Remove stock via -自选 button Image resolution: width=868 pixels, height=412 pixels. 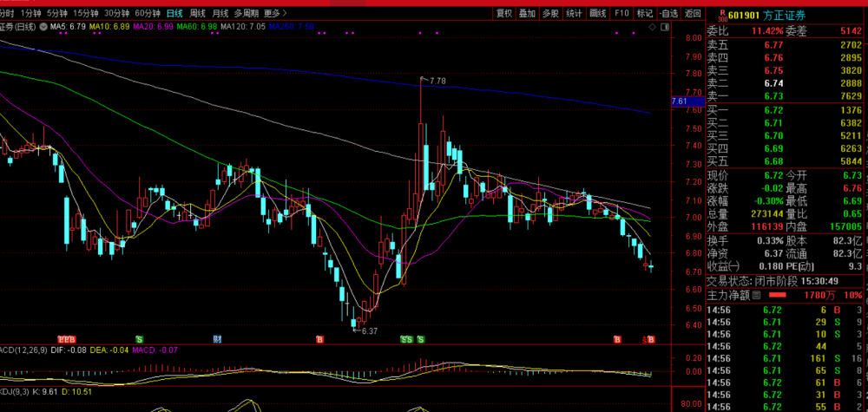click(x=668, y=13)
